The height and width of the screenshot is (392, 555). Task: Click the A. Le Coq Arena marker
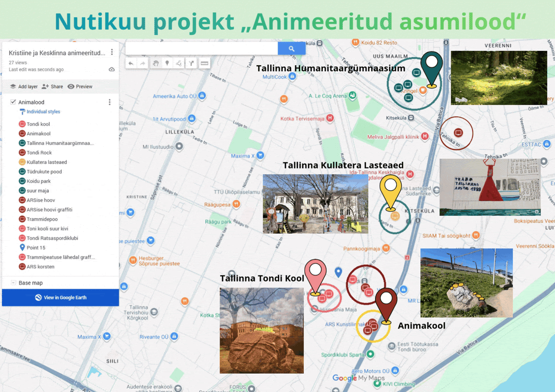(x=352, y=95)
